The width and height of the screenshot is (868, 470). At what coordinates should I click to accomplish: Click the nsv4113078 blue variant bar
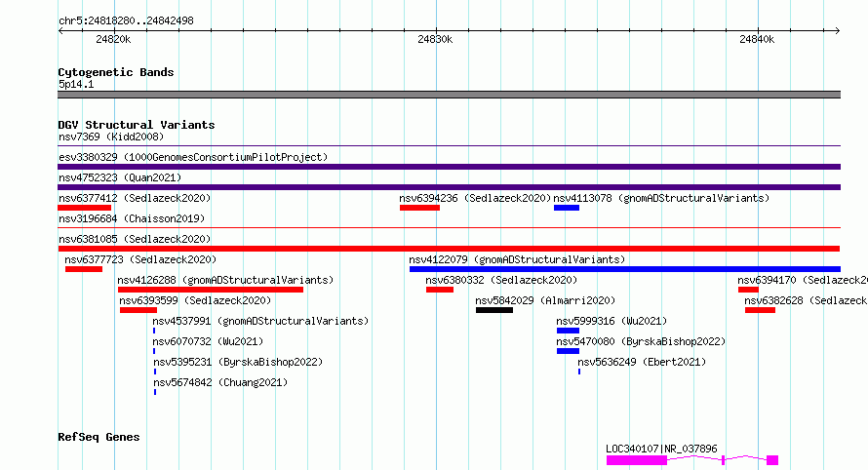pos(567,208)
